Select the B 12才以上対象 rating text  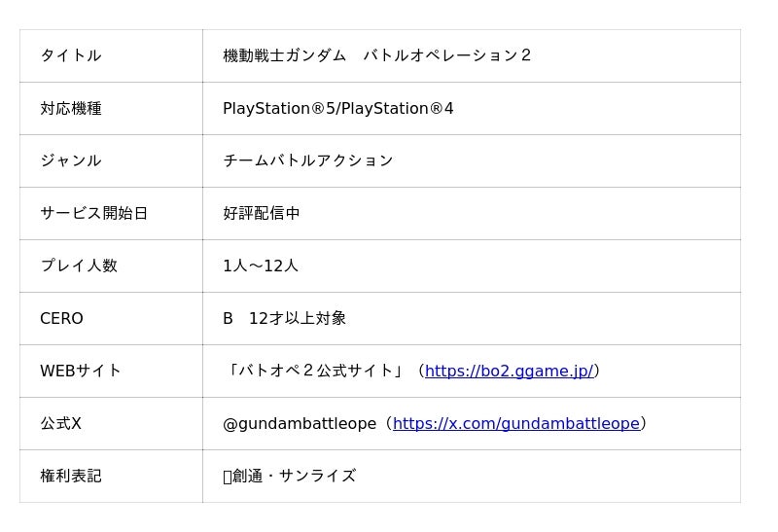(284, 319)
